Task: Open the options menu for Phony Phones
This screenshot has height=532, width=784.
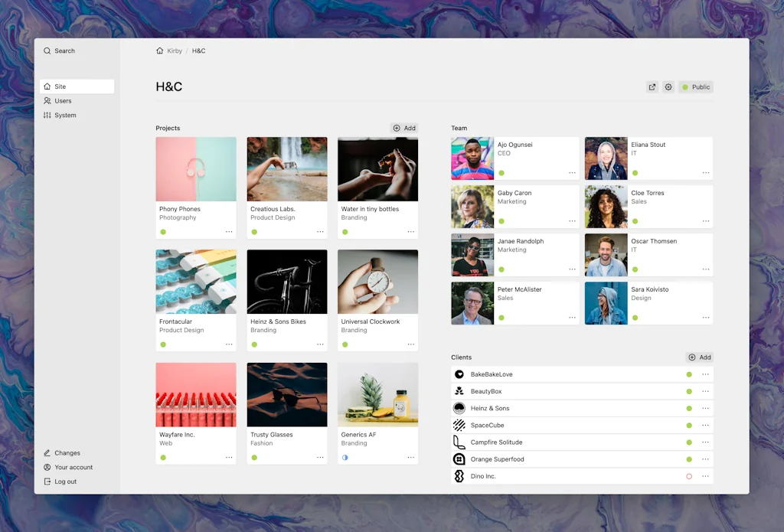Action: tap(229, 232)
